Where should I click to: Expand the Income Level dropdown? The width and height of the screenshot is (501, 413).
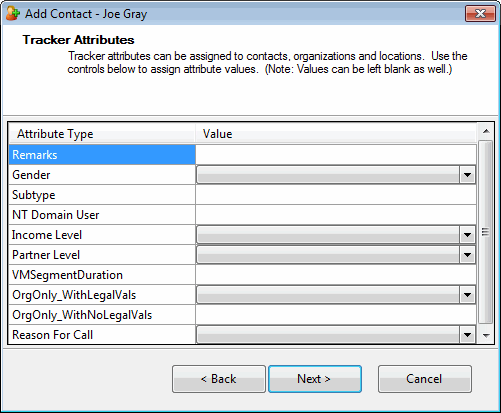coord(467,235)
